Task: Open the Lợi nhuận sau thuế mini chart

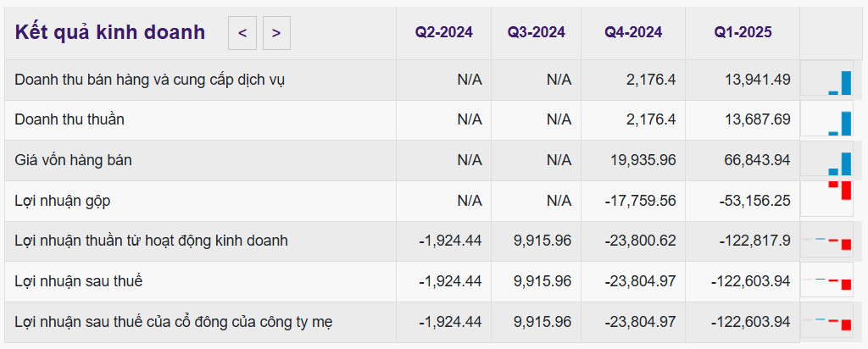Action: (x=827, y=281)
